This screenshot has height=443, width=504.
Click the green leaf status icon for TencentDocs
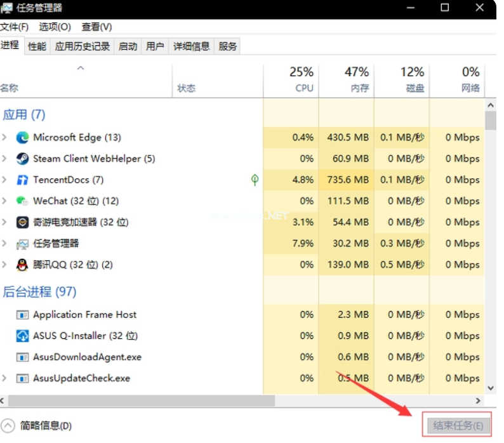pos(255,180)
